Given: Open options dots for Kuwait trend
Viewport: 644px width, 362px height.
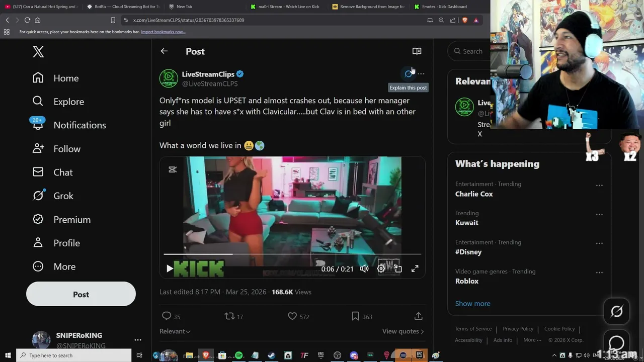Looking at the screenshot, I should click(x=599, y=214).
